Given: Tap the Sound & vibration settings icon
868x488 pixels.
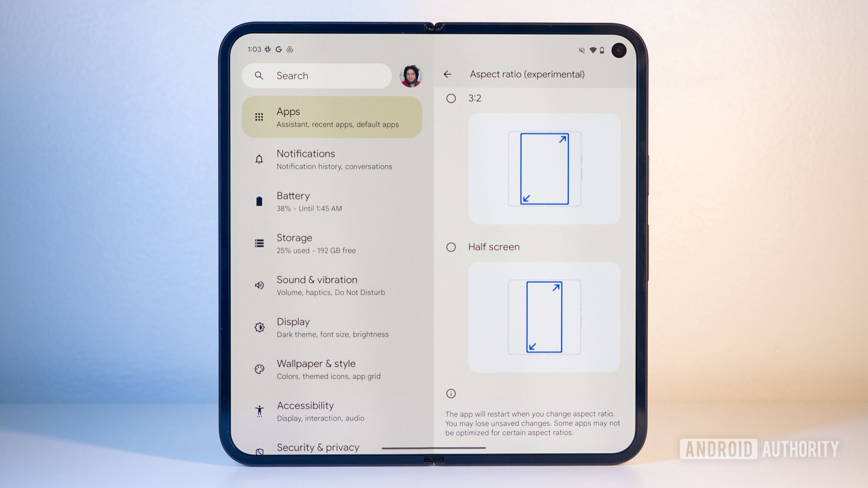Looking at the screenshot, I should coord(260,286).
